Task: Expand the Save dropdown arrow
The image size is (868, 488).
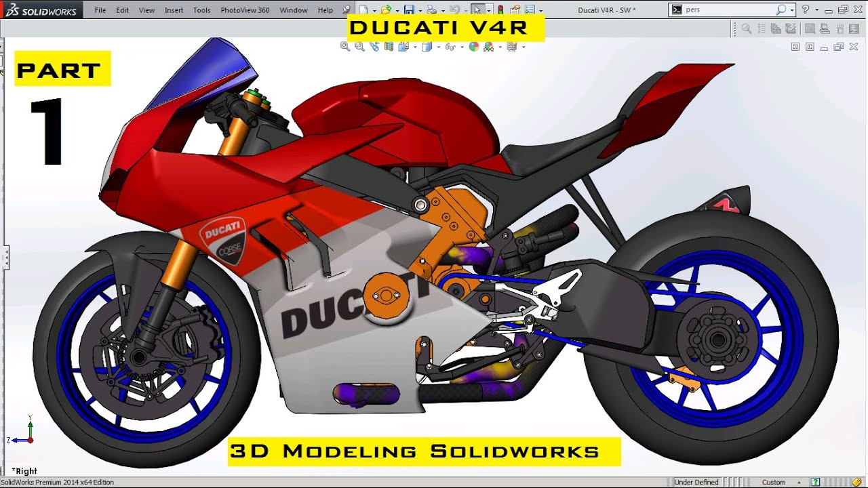Action: pos(420,11)
